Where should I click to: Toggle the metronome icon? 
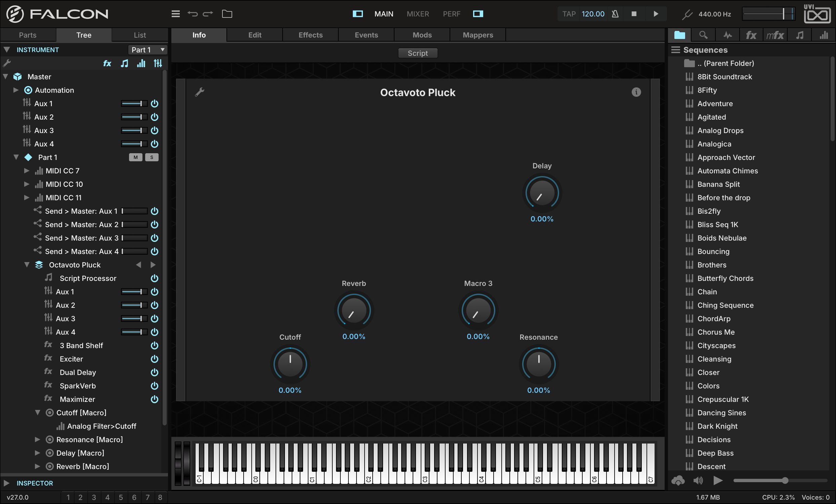click(615, 14)
